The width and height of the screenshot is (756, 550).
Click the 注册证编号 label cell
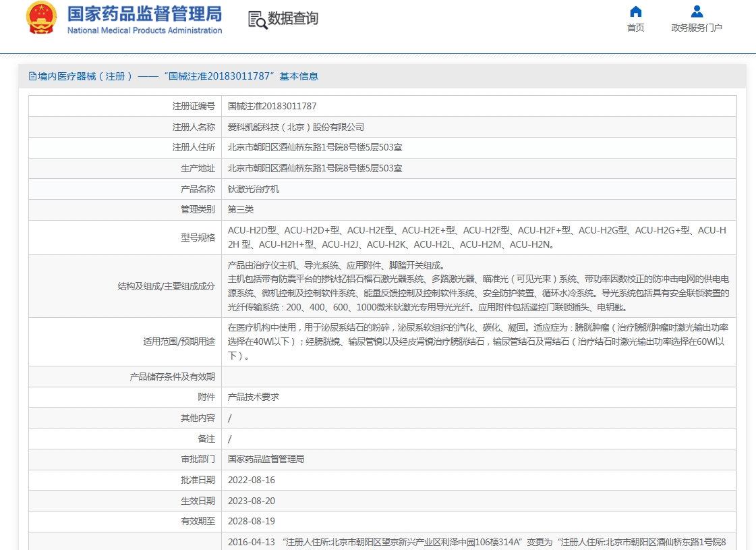pos(125,106)
